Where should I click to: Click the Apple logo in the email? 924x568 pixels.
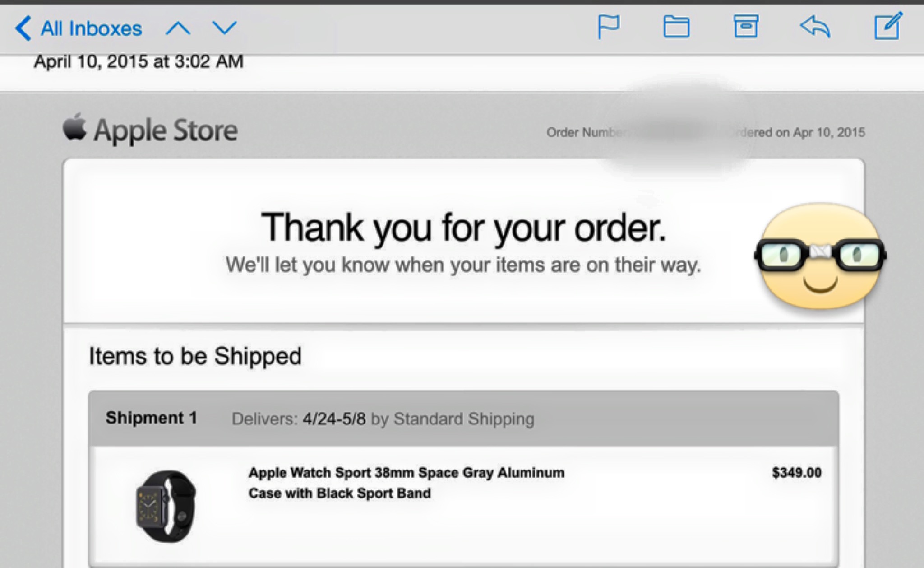coord(74,126)
